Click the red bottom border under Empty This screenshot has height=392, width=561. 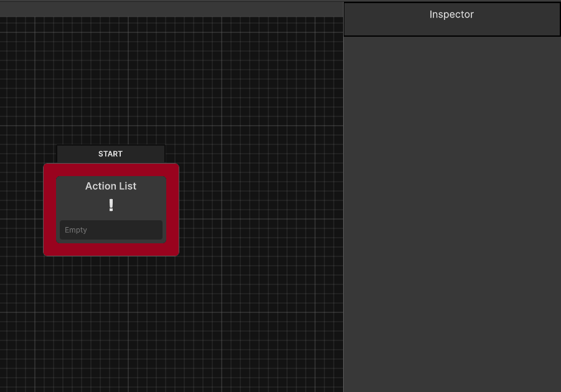[x=111, y=249]
